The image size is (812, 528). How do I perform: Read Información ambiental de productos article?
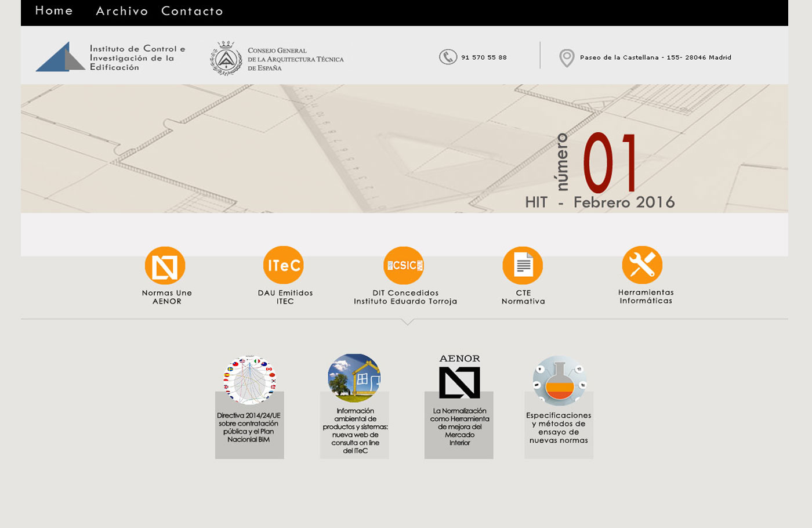(x=355, y=431)
